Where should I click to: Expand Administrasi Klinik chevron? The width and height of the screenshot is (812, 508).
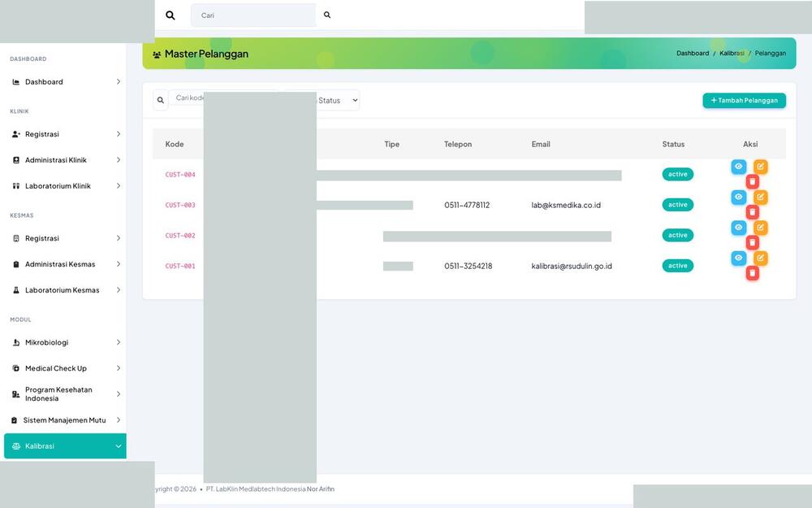(x=119, y=160)
